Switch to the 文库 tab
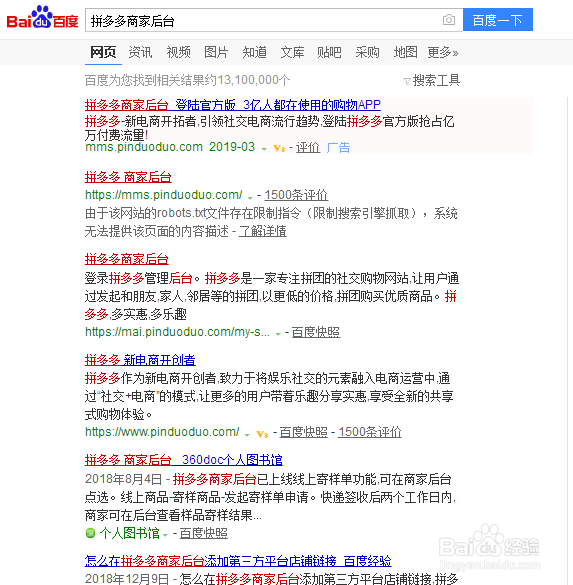 pyautogui.click(x=292, y=52)
